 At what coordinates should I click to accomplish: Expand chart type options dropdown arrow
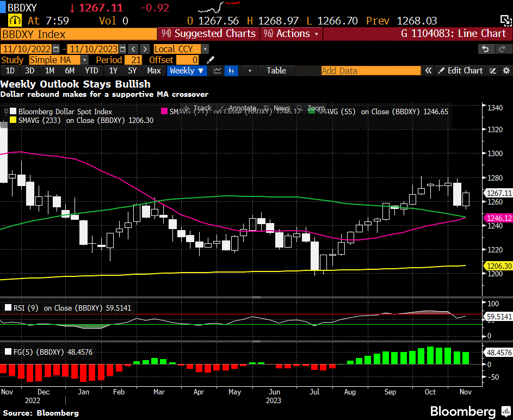(250, 71)
